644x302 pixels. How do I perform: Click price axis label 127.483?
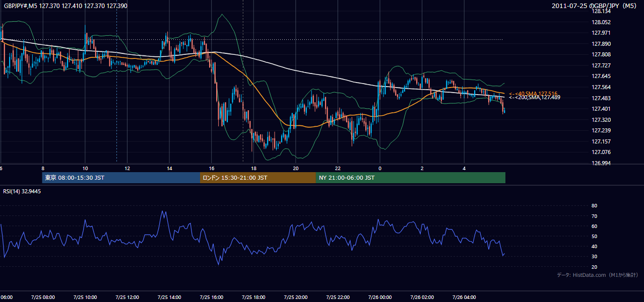click(601, 98)
